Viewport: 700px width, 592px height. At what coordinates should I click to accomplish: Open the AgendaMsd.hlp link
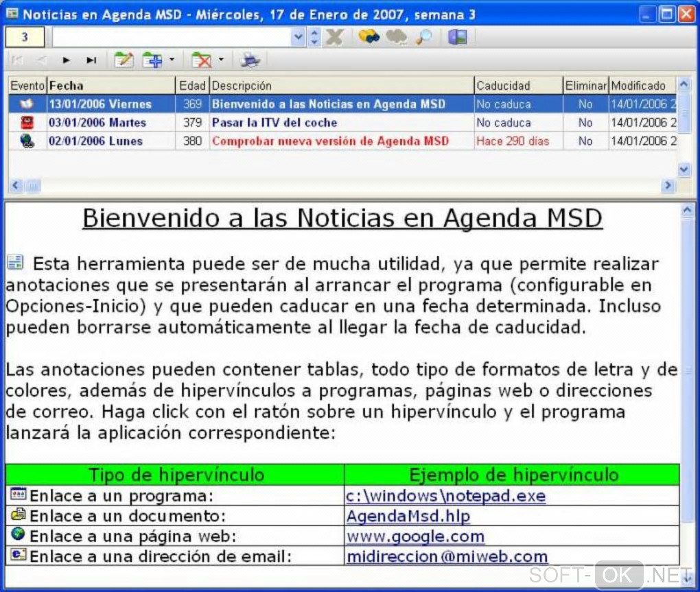point(408,516)
